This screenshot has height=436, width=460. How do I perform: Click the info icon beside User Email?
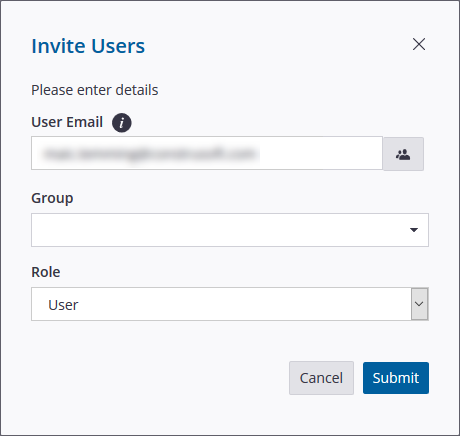122,123
